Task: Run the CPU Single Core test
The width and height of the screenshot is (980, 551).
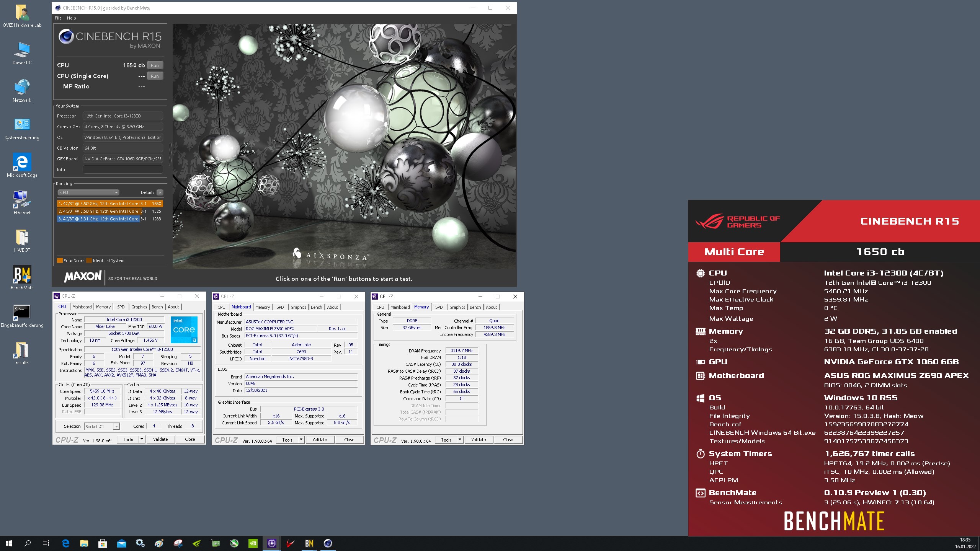Action: 155,76
